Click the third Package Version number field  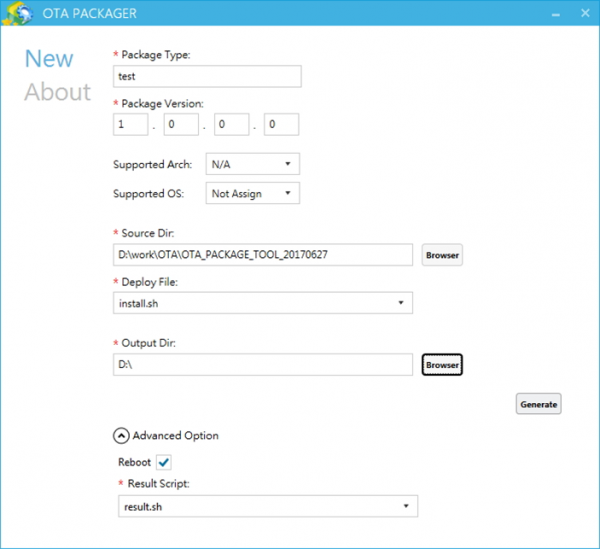(x=231, y=125)
